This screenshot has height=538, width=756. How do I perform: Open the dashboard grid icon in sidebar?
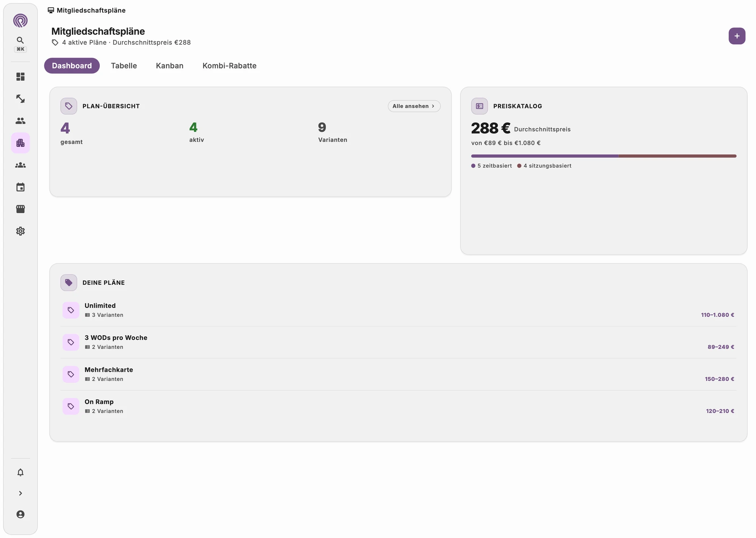tap(20, 77)
